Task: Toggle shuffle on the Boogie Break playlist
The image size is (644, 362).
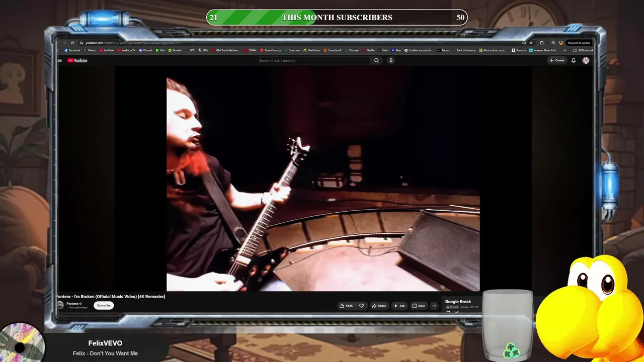Action: (456, 312)
